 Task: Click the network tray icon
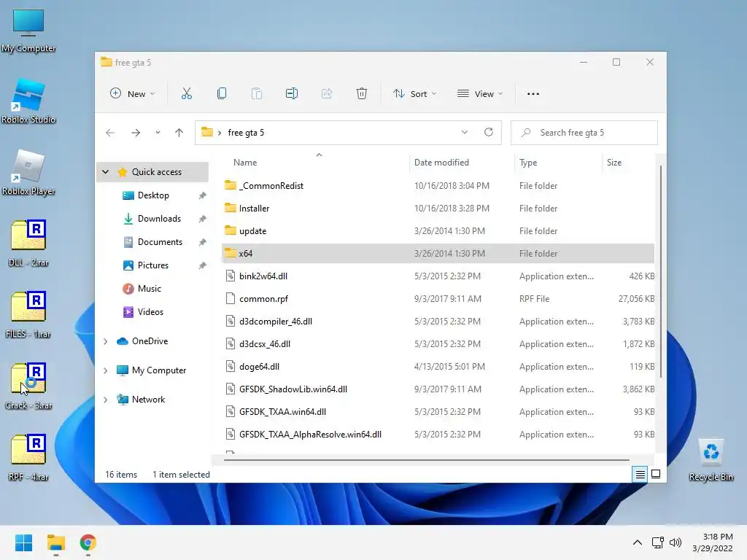[x=658, y=542]
